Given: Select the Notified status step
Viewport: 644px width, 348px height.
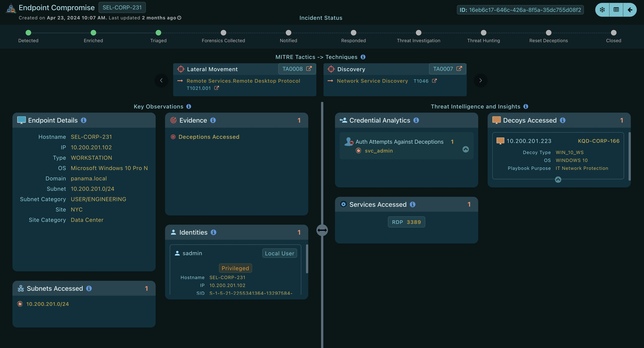Looking at the screenshot, I should click(x=288, y=33).
